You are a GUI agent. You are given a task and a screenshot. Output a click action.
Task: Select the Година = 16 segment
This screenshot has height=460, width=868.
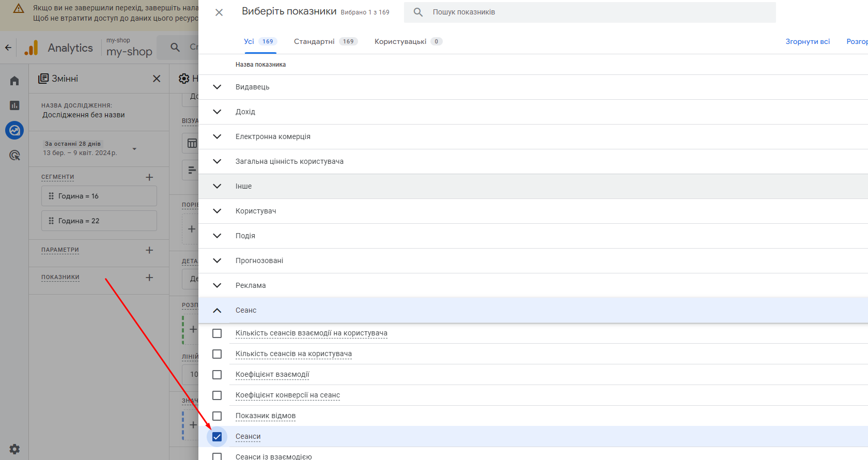99,196
